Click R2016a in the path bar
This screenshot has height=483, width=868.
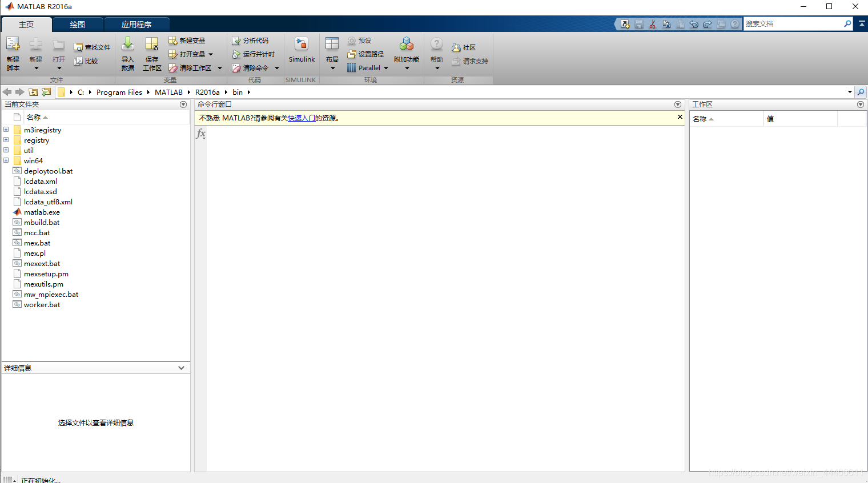coord(207,92)
